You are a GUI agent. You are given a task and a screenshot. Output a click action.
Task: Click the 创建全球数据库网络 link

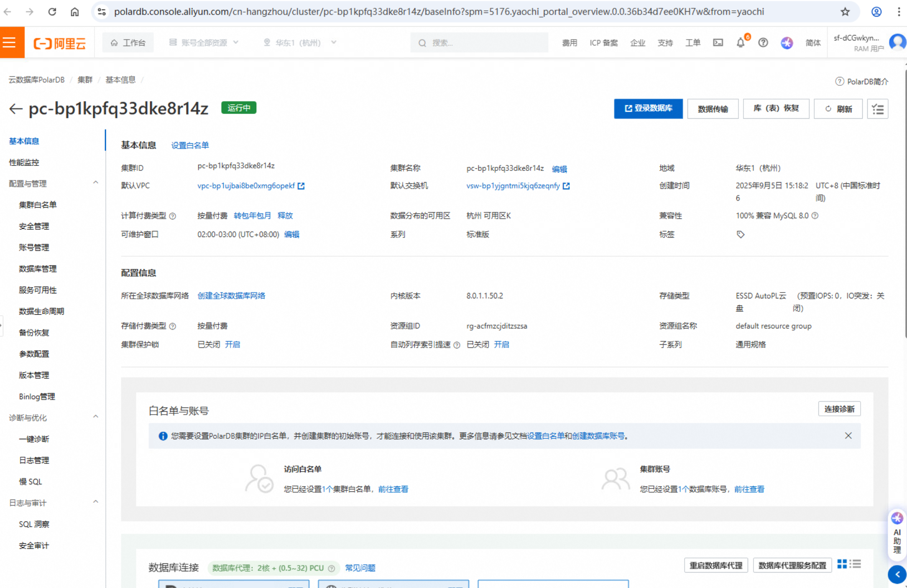click(x=231, y=296)
